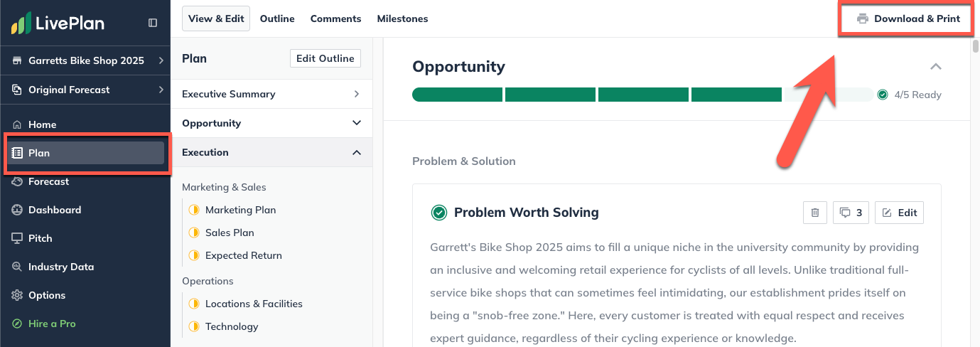980x347 pixels.
Task: Open comments bubble showing 3
Action: point(851,213)
